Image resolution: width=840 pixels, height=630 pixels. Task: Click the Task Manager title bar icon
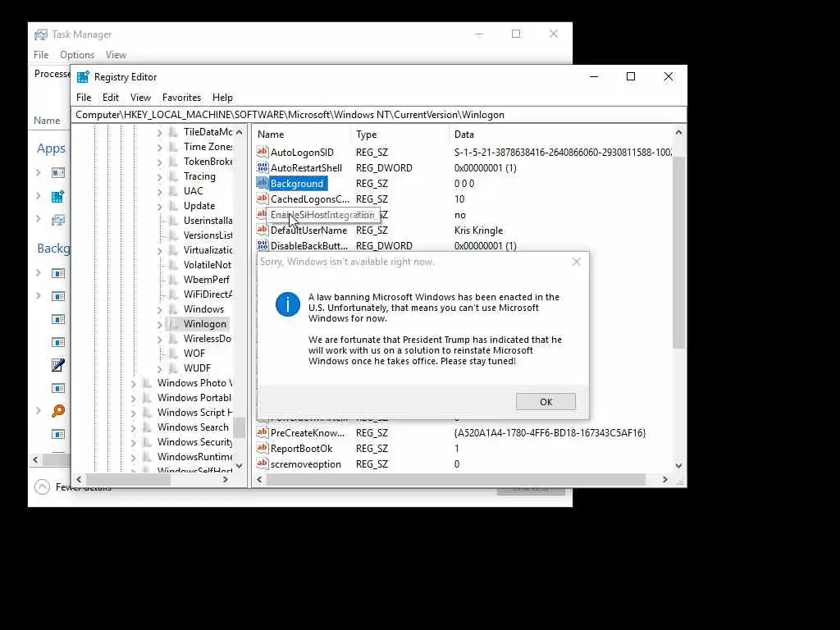(x=41, y=34)
